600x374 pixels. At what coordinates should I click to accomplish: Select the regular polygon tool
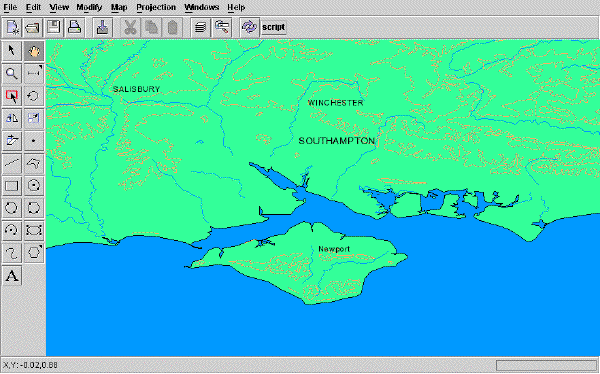point(34,253)
